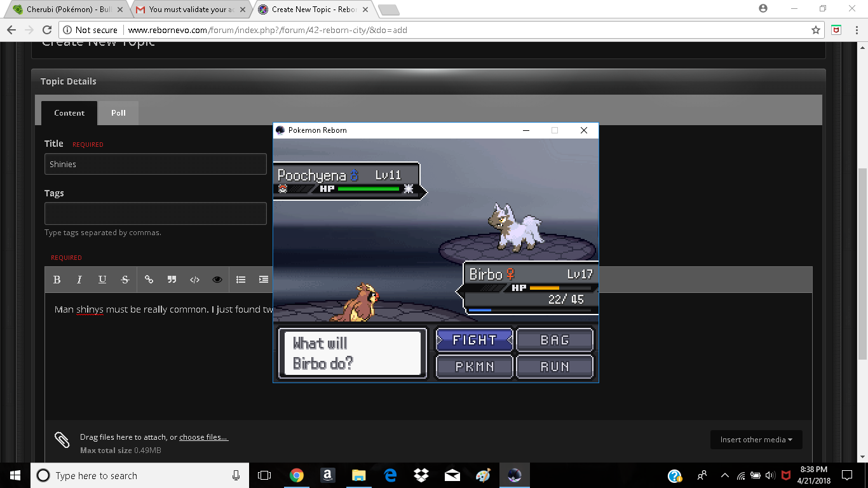Click the choose files link
Viewport: 868px width, 488px height.
[x=203, y=437]
